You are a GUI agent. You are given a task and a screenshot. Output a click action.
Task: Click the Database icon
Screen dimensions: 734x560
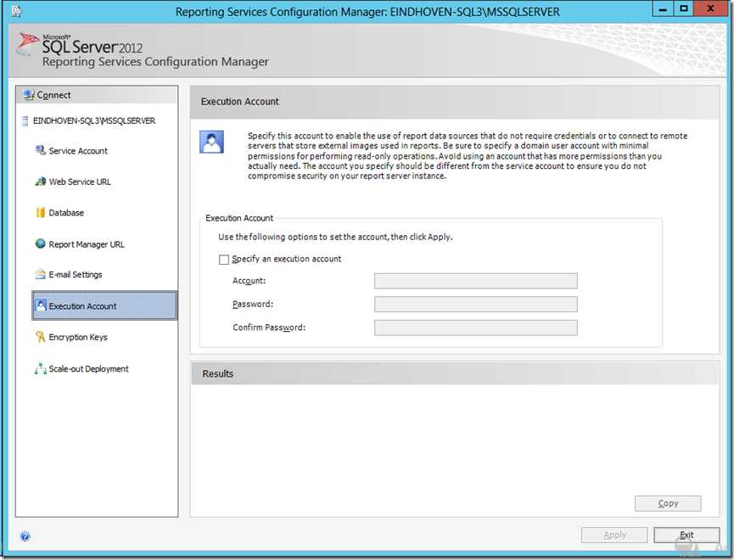tap(41, 213)
